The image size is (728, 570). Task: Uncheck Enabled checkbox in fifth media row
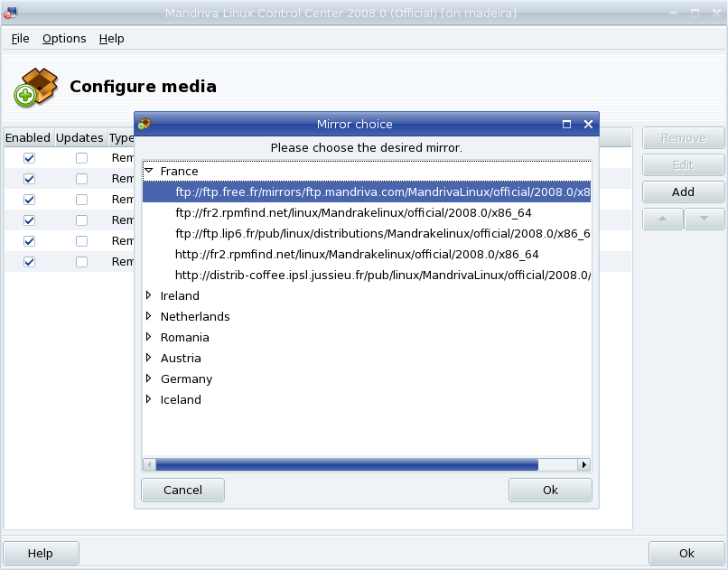click(29, 241)
